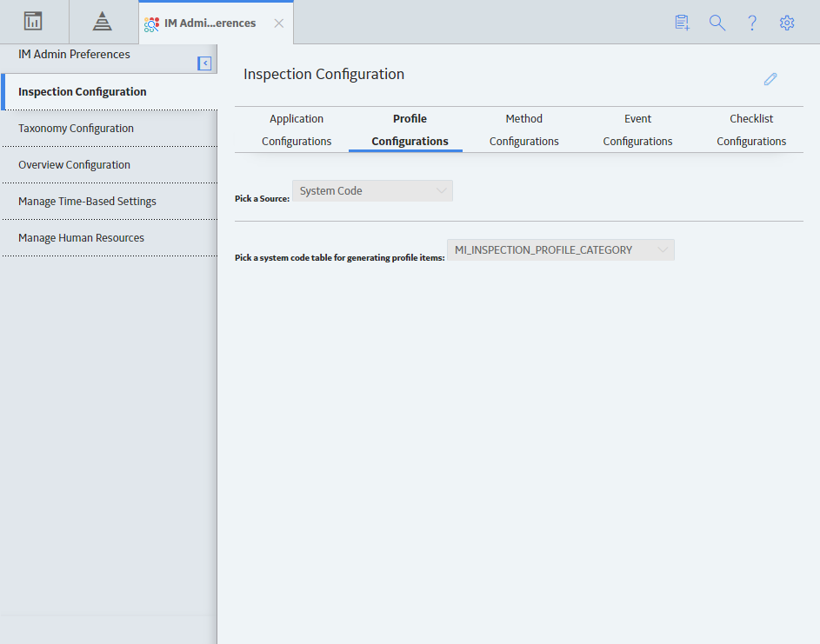Collapse the left navigation pane

click(204, 63)
